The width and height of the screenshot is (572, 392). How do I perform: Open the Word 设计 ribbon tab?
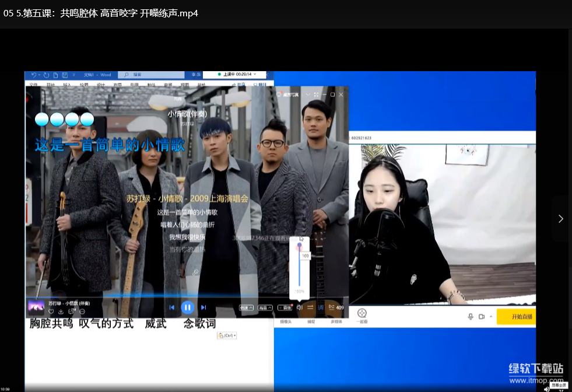[x=101, y=85]
